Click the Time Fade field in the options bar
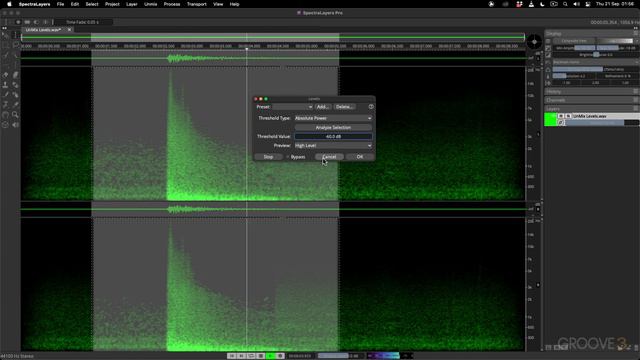Image resolution: width=640 pixels, height=360 pixels. 83,22
